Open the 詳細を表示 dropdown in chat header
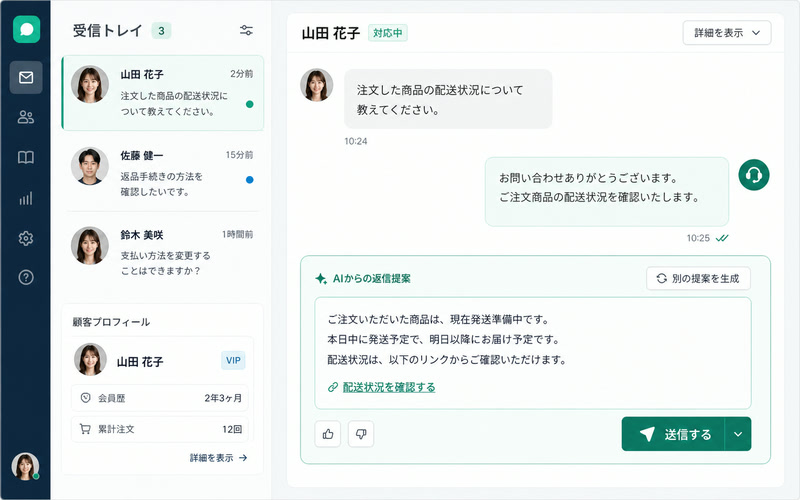 coord(727,33)
